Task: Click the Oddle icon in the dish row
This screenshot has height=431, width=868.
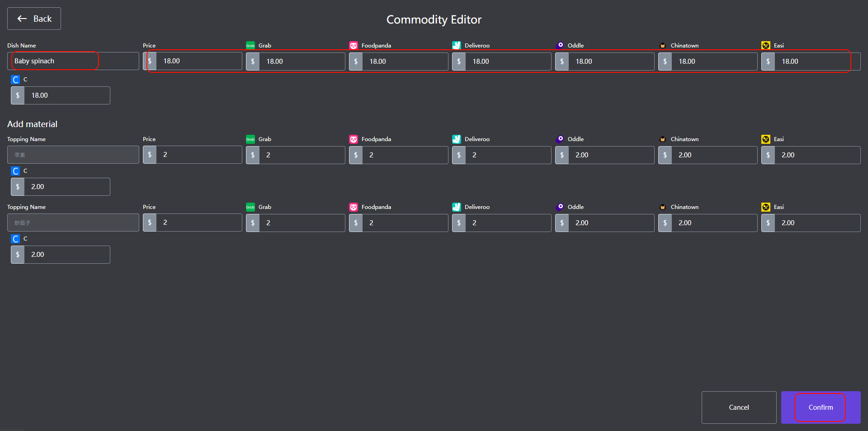Action: tap(560, 45)
